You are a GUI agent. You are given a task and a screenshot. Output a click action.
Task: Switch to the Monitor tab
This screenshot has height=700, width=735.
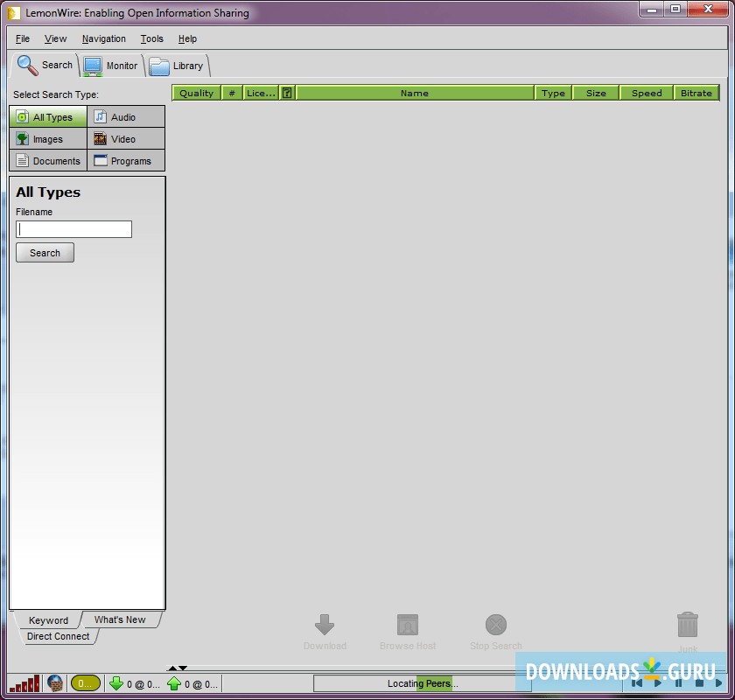110,66
